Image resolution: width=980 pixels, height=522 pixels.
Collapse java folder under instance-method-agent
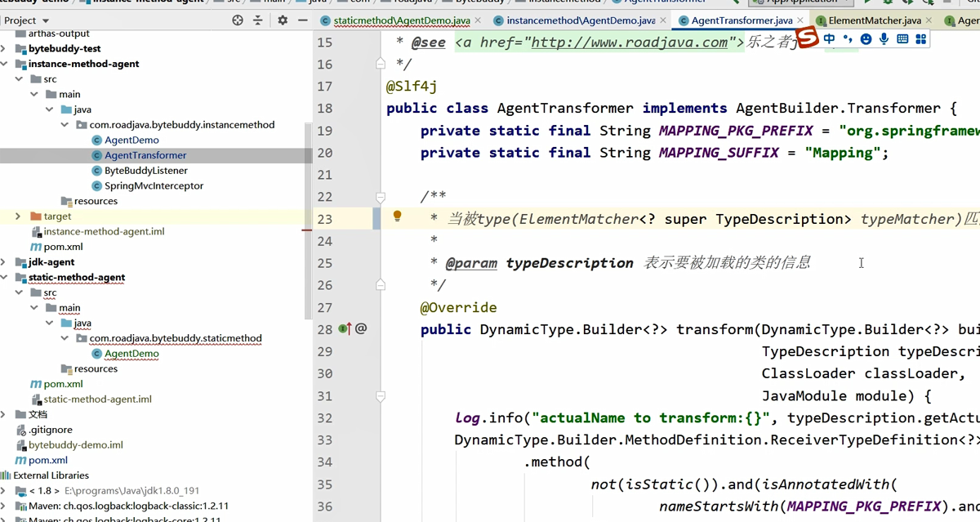pos(49,109)
